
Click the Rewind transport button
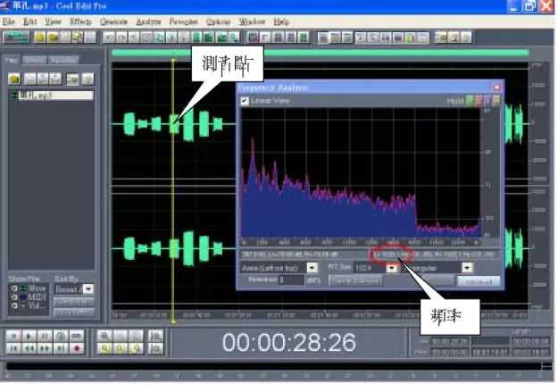pyautogui.click(x=29, y=348)
